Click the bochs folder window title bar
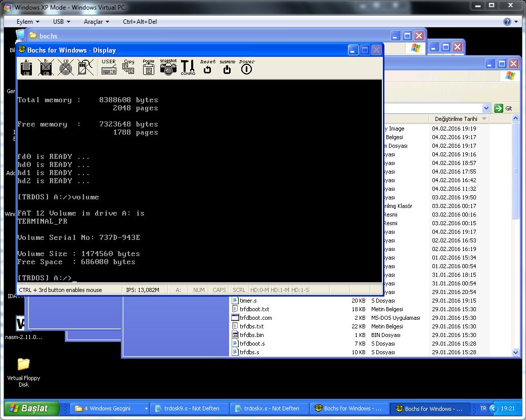This screenshot has width=526, height=420. click(x=208, y=36)
